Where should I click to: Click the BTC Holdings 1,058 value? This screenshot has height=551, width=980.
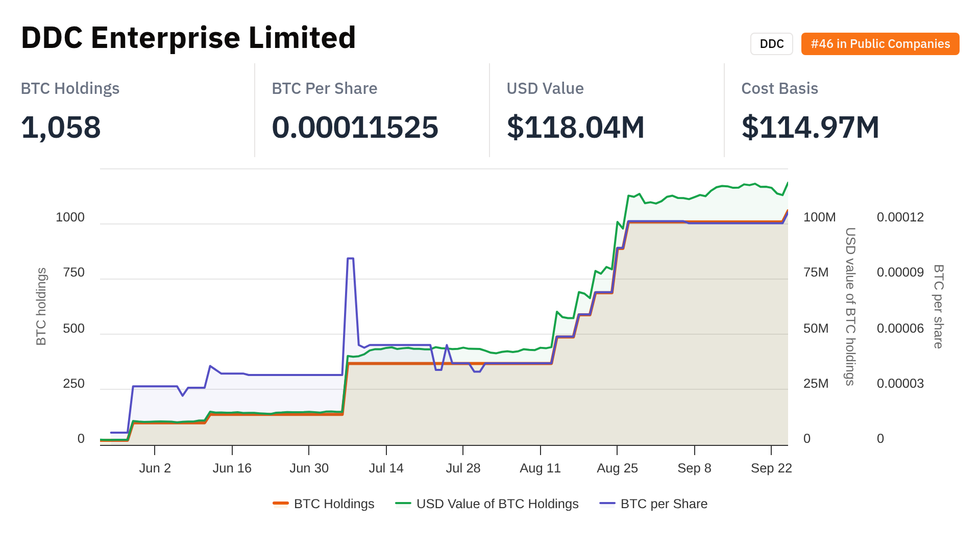point(61,128)
